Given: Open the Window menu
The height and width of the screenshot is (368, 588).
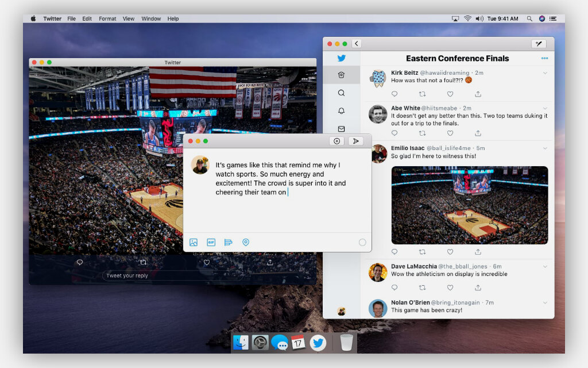Looking at the screenshot, I should click(151, 18).
